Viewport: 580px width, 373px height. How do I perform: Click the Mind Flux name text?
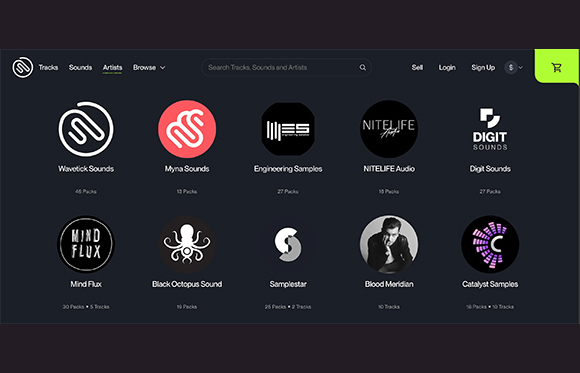click(86, 284)
